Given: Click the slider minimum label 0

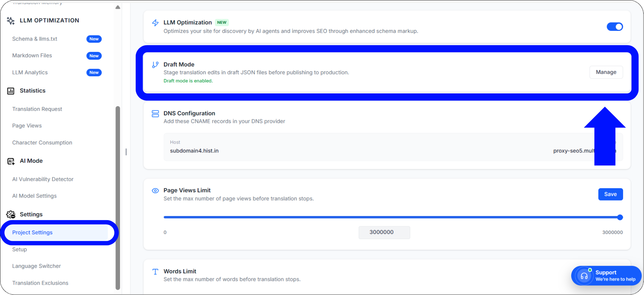Looking at the screenshot, I should click(165, 232).
